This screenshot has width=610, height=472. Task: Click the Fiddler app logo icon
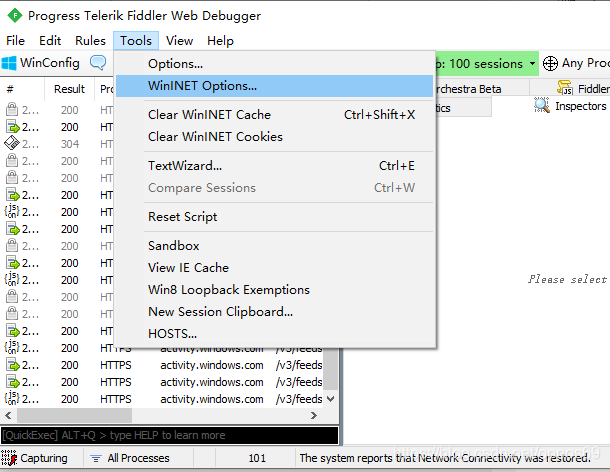point(15,16)
